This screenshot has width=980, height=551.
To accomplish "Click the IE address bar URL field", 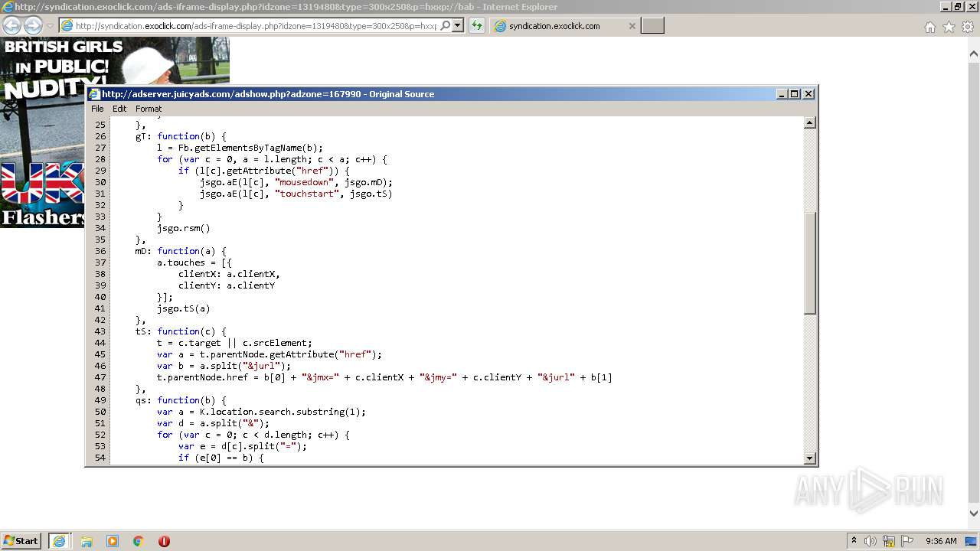I will coord(256,25).
